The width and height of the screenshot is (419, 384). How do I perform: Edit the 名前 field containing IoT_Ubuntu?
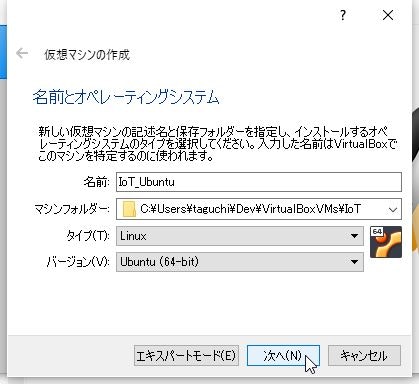click(x=259, y=182)
